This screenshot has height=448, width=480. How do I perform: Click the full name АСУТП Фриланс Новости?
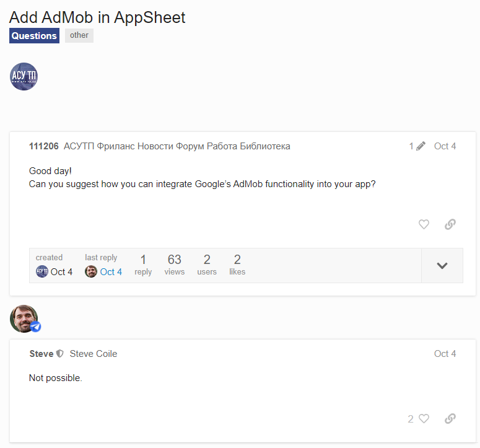point(177,146)
